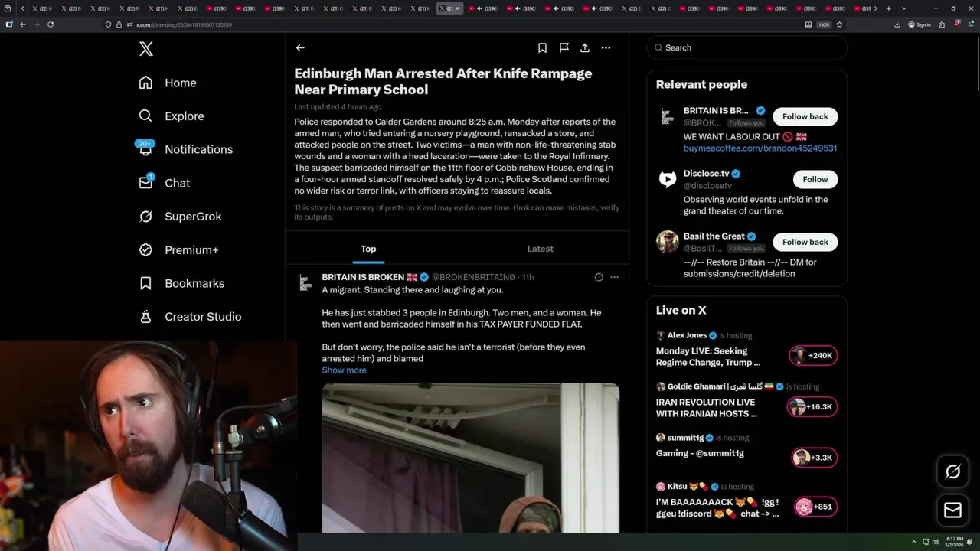Screen dimensions: 980x551
Task: Follow back Basil the Great
Action: coord(805,242)
